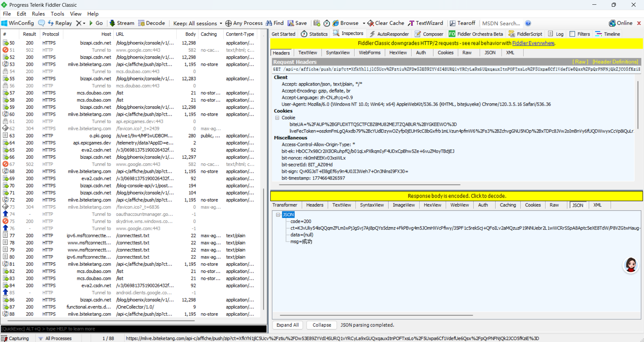Select response Transformer tab
The height and width of the screenshot is (342, 644).
coord(285,205)
